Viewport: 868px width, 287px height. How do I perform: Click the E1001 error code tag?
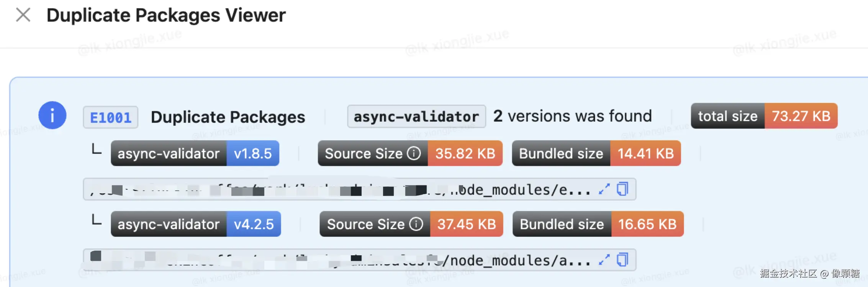[x=110, y=117]
